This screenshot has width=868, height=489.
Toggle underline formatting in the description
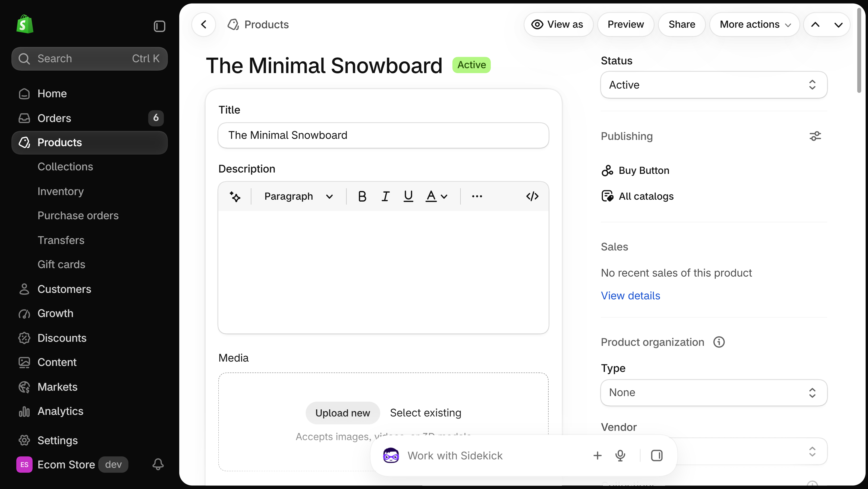click(x=408, y=196)
